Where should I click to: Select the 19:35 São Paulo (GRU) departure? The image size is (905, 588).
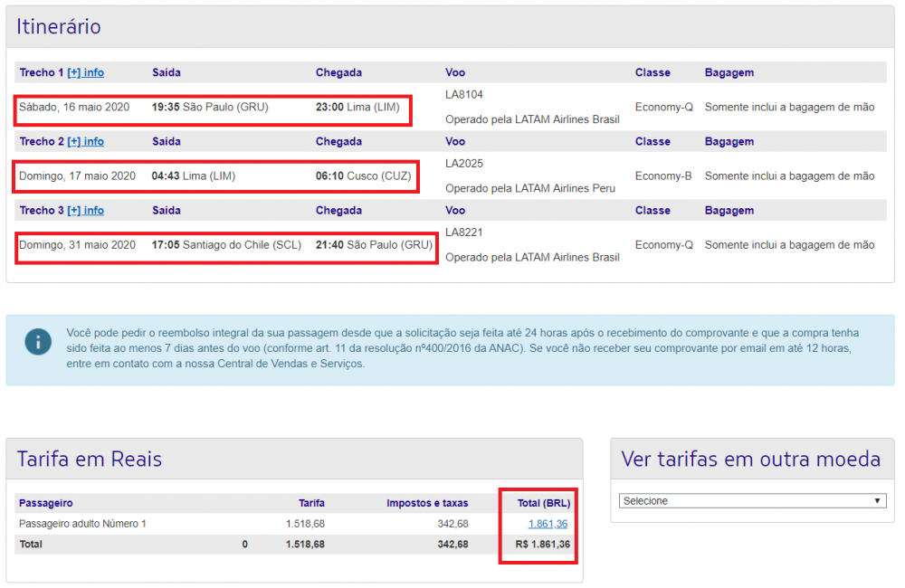(210, 107)
